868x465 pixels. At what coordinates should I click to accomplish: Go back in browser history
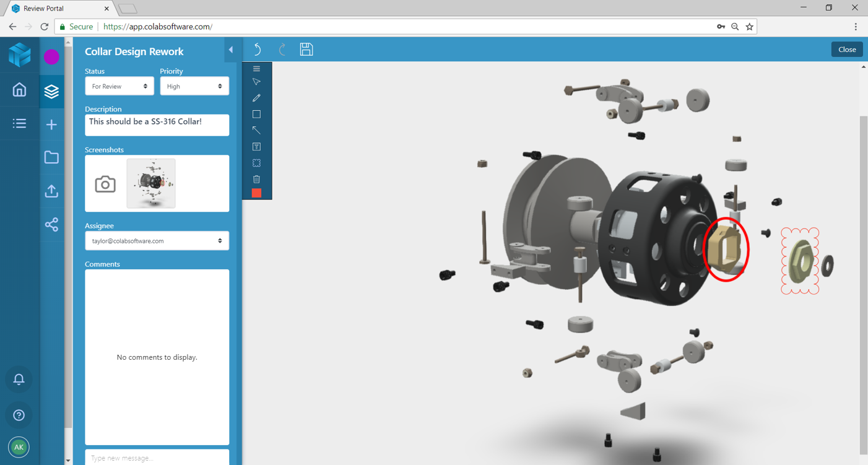(12, 27)
